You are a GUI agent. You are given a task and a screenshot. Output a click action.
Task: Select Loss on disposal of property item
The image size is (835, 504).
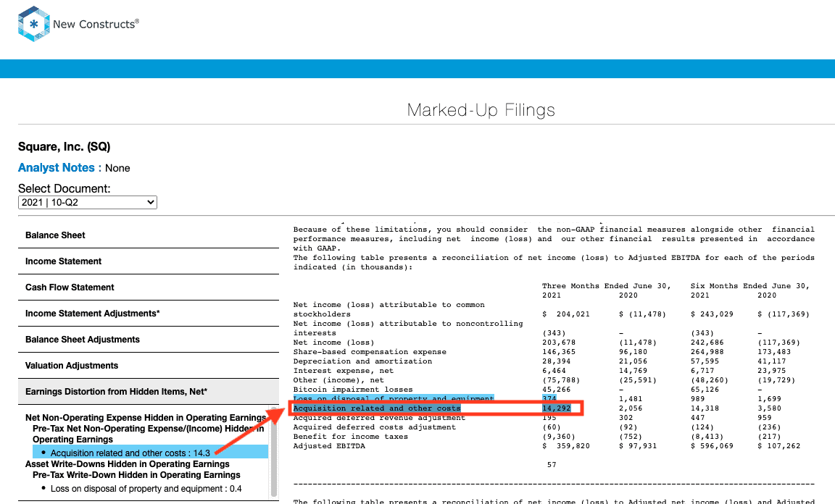coord(146,489)
